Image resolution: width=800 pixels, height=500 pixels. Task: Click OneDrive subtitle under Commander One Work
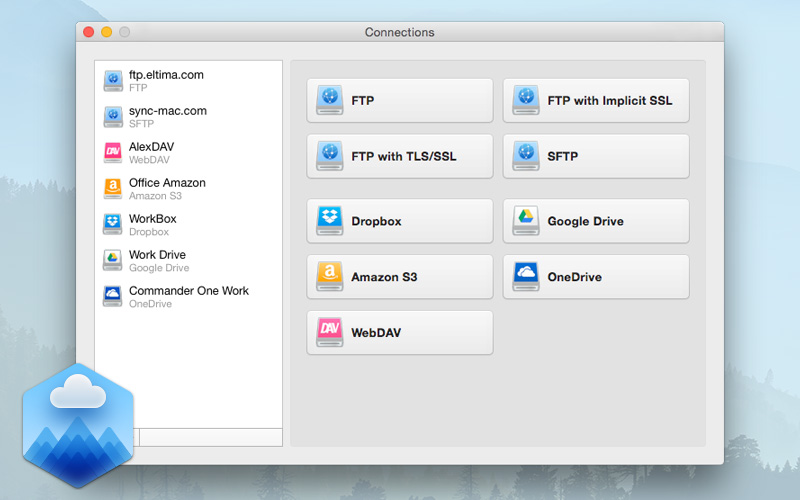150,304
